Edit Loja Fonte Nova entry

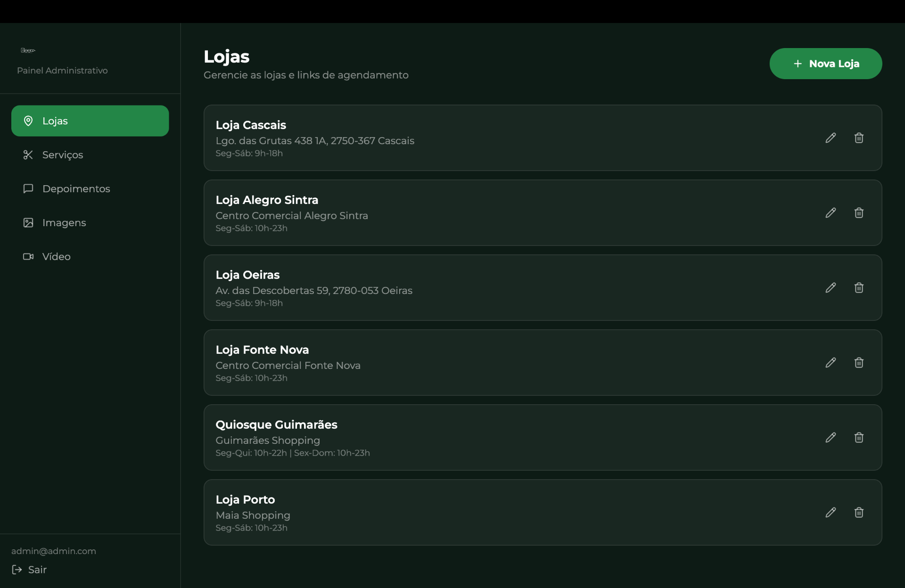[x=831, y=362]
